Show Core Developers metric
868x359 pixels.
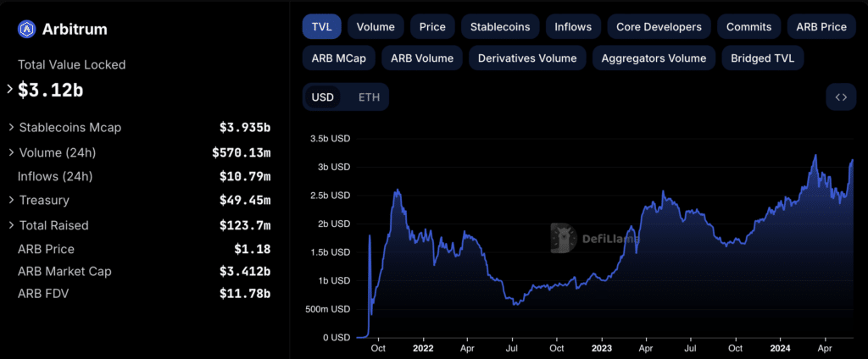[x=659, y=26]
